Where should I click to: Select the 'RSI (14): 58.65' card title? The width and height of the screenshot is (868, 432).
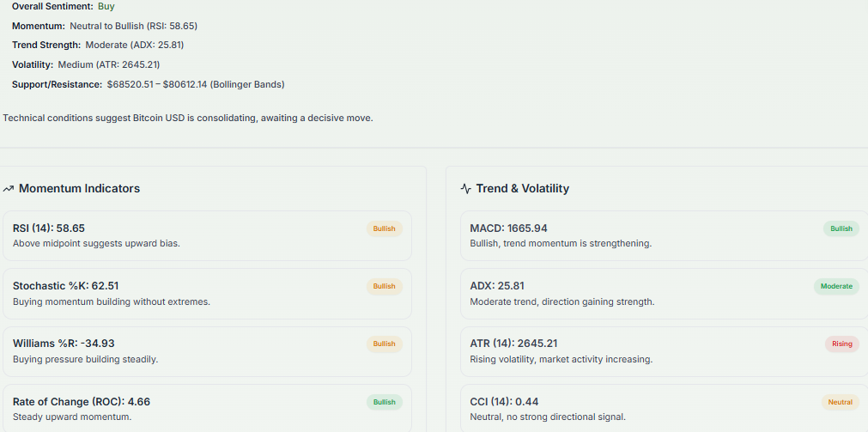(x=49, y=228)
